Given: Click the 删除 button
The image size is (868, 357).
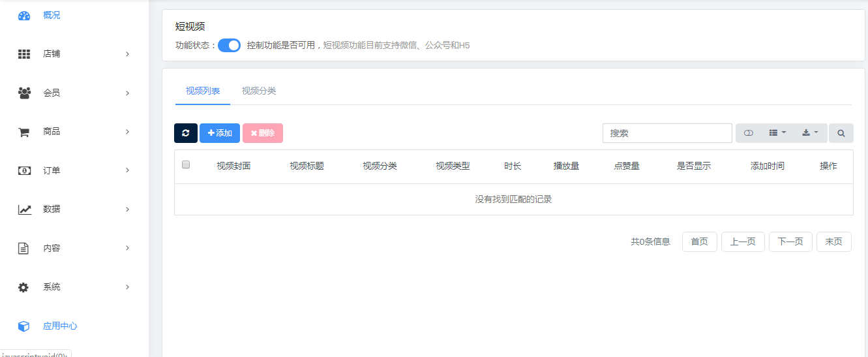Looking at the screenshot, I should coord(263,133).
